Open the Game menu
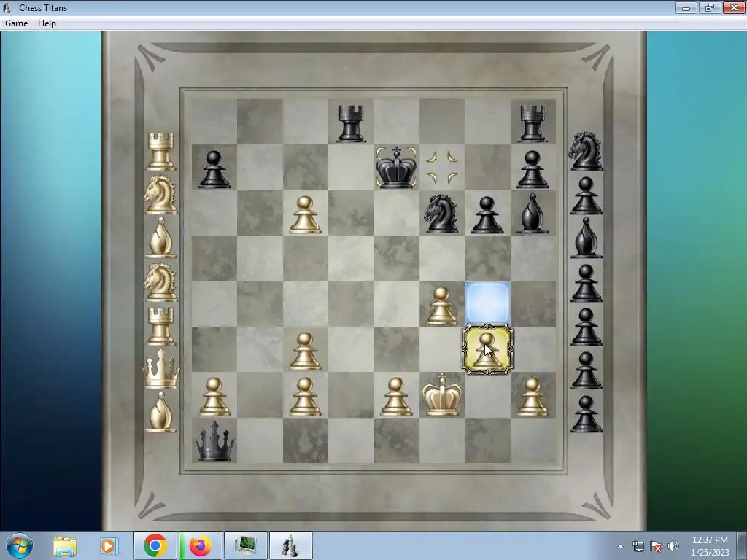Screen dimensions: 747x560 click(16, 23)
